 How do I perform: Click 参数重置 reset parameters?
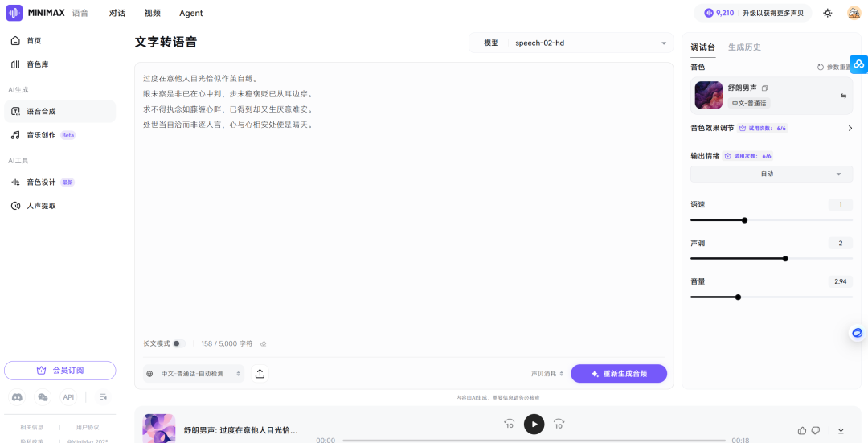[835, 67]
